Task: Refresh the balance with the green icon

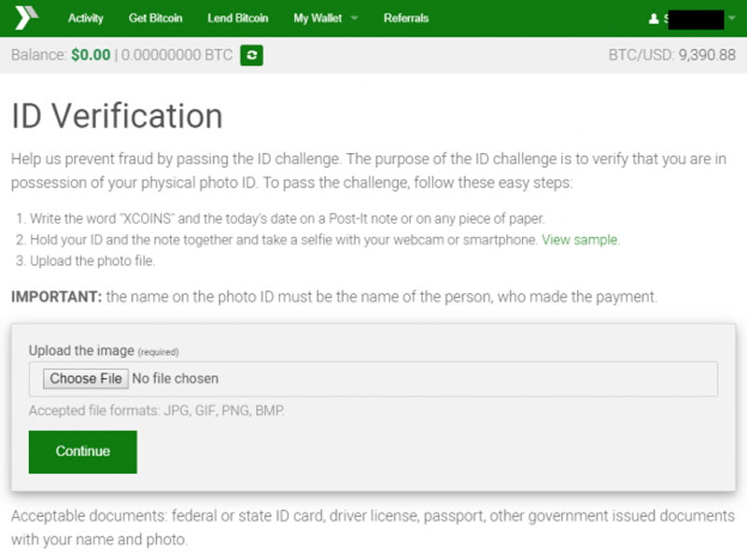Action: pyautogui.click(x=251, y=56)
